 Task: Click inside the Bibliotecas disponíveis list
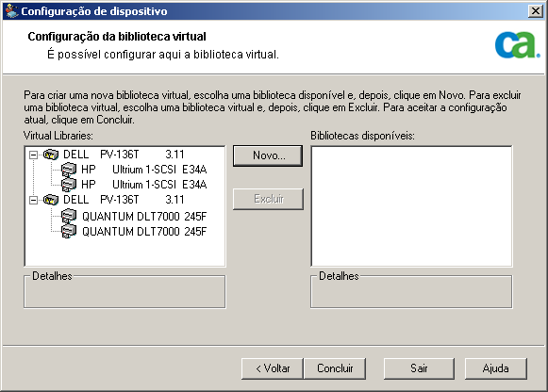tap(411, 206)
